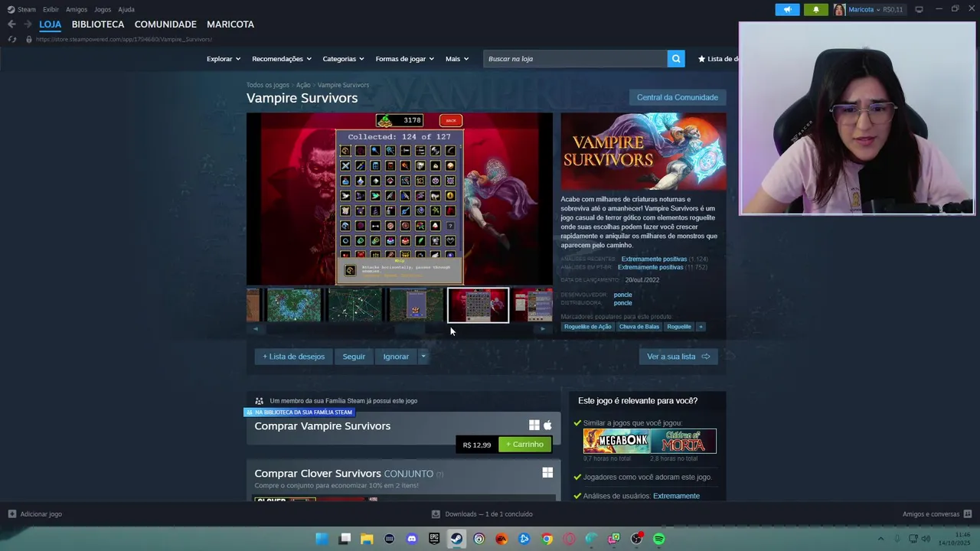This screenshot has width=980, height=551.
Task: Open the Exibir menu
Action: (51, 9)
